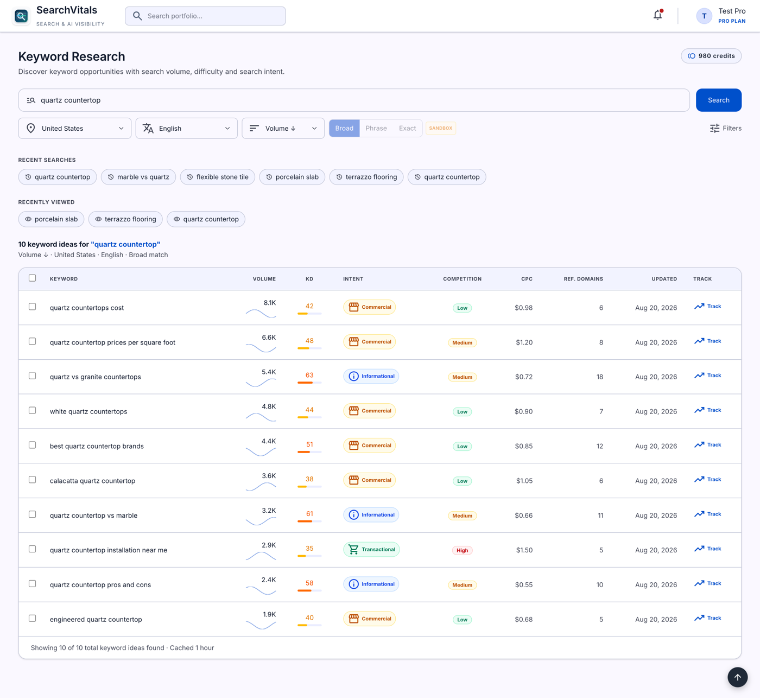Open the Test Pro account menu
The image size is (760, 700).
pyautogui.click(x=721, y=16)
